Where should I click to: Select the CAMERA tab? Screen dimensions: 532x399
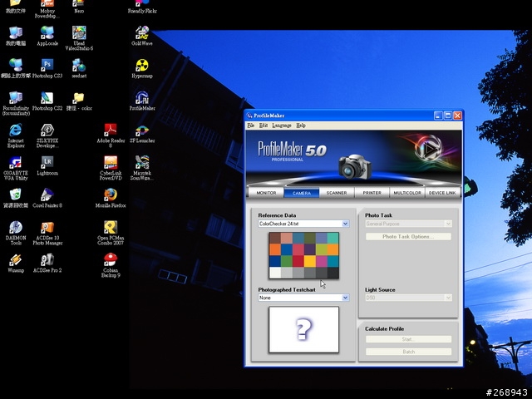pyautogui.click(x=302, y=193)
